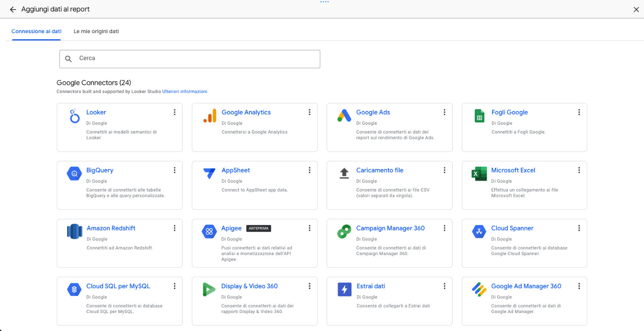Open more options for Campaign Manager 360
Viewport: 644px width, 331px height.
pos(444,228)
